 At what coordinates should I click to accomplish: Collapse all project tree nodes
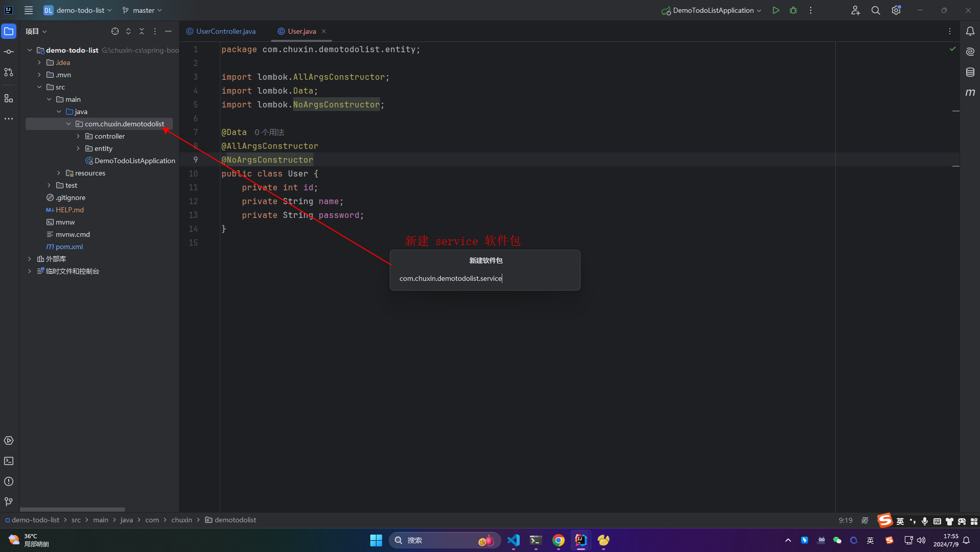click(x=142, y=31)
